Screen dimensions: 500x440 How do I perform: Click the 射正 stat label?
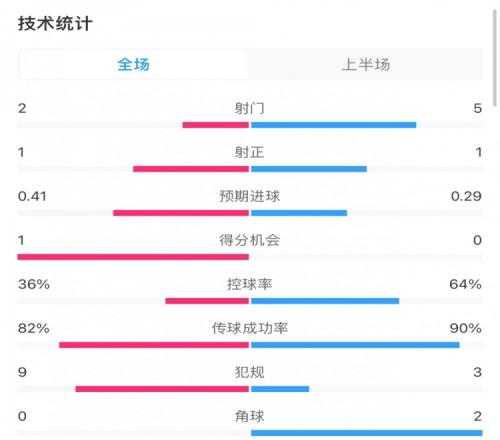click(x=249, y=152)
